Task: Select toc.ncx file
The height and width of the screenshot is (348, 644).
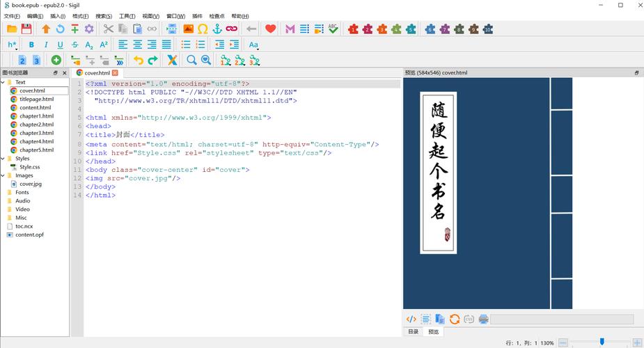Action: pos(24,226)
